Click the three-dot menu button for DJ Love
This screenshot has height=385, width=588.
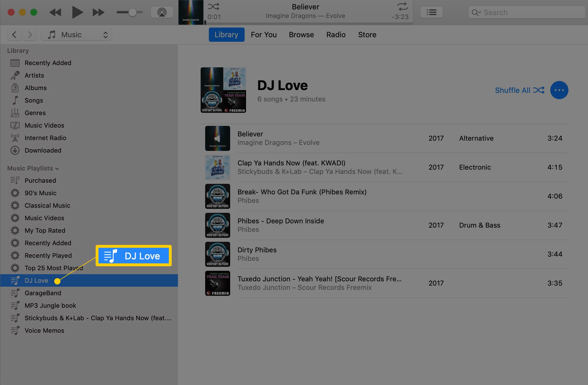tap(559, 90)
